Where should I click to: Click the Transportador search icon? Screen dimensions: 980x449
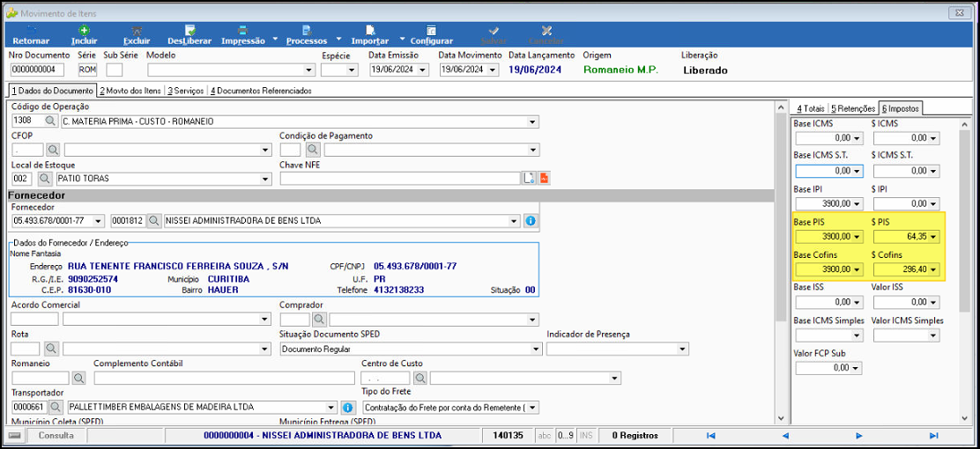tap(56, 407)
